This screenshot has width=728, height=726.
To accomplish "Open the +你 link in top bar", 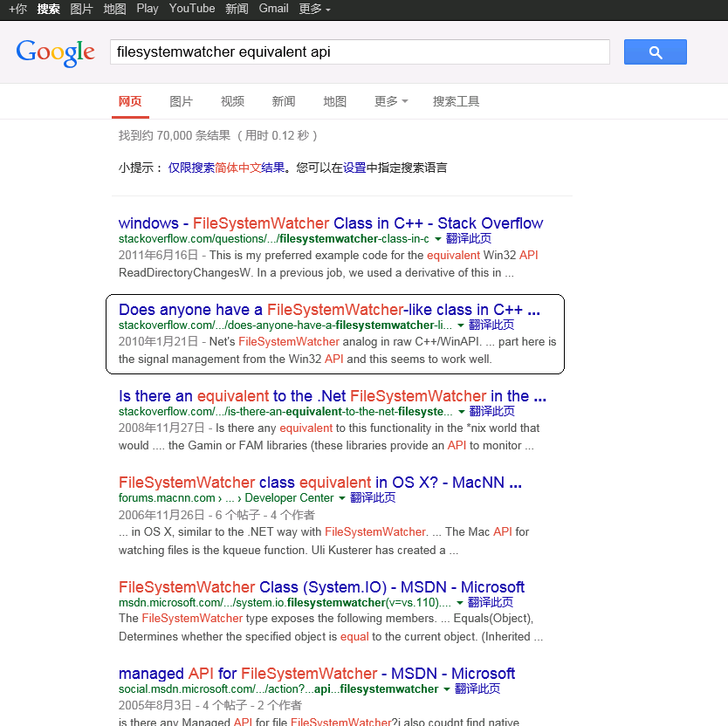I will click(x=17, y=9).
